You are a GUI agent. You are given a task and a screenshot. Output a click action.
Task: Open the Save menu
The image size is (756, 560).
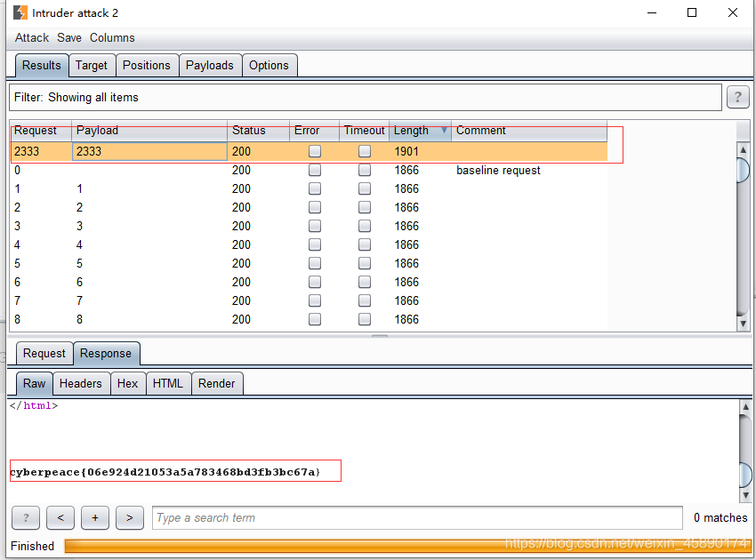tap(69, 37)
